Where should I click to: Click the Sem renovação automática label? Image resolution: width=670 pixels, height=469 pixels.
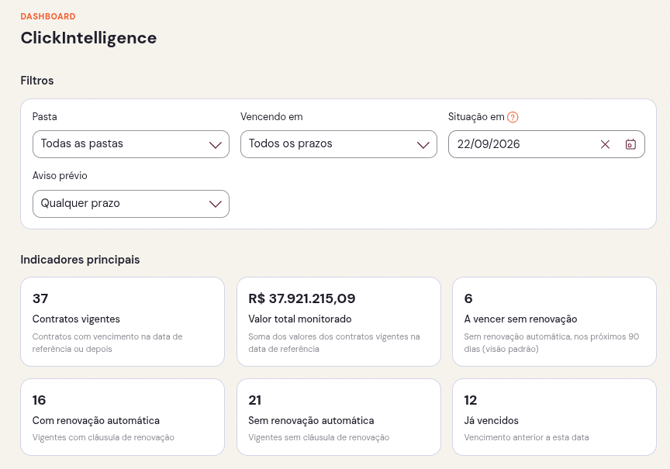coord(311,420)
